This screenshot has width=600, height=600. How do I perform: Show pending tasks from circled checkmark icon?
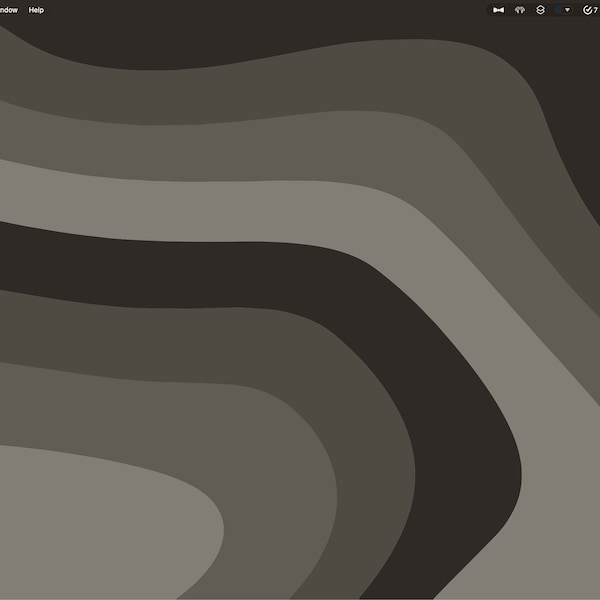coord(587,10)
